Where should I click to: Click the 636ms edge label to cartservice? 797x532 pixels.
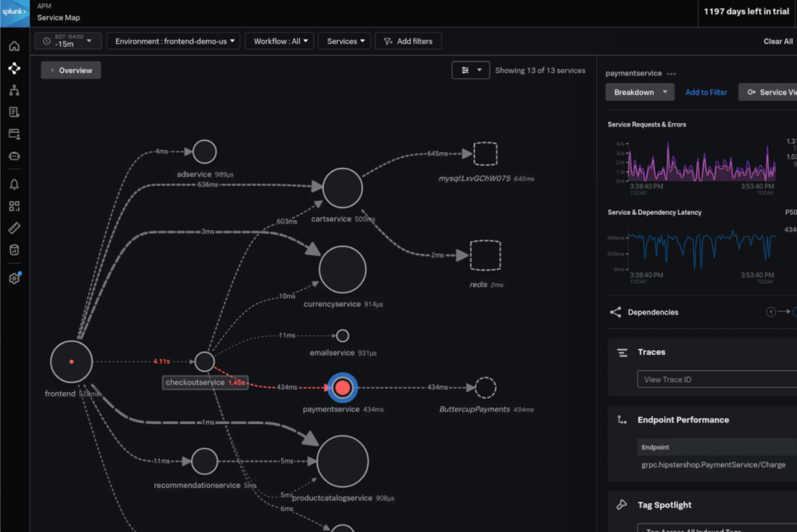(x=207, y=184)
